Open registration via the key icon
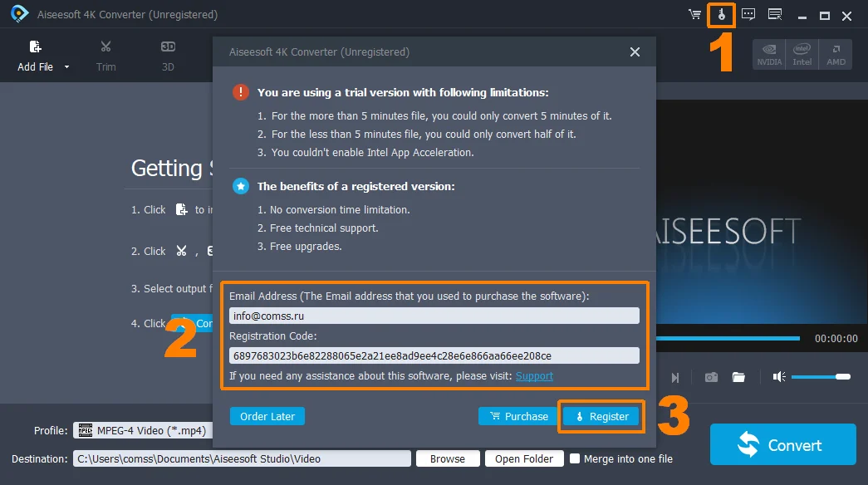 point(721,15)
